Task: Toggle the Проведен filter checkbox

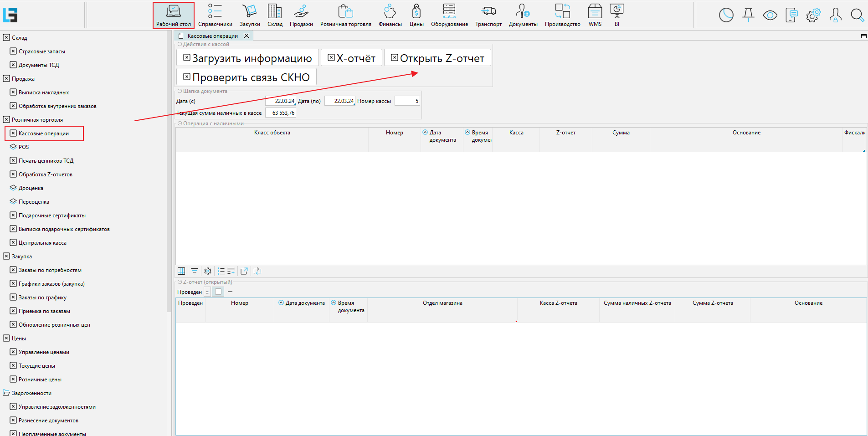Action: pyautogui.click(x=218, y=292)
